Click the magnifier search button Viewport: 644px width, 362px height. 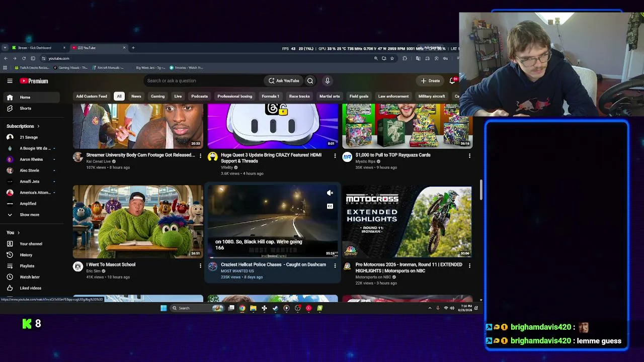coord(310,80)
